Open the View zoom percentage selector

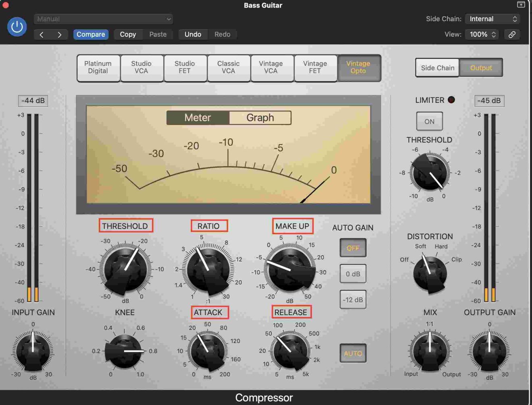coord(481,35)
